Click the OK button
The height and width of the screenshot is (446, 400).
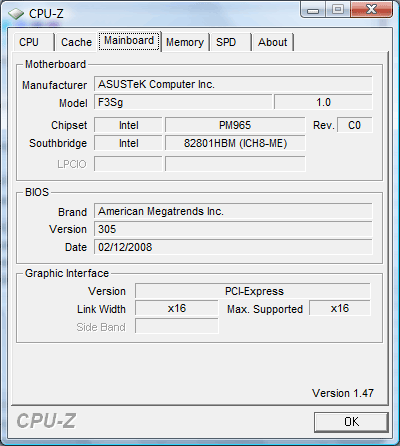point(351,422)
